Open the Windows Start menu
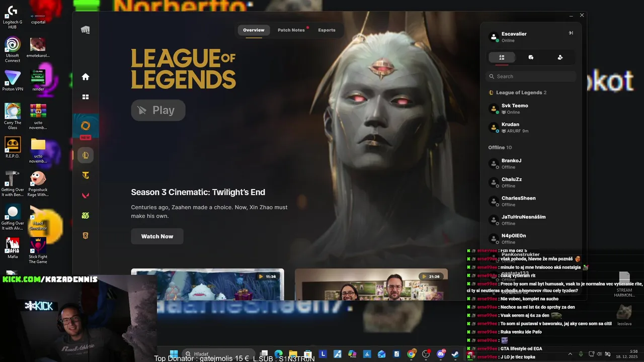Screen dimensions: 644x362 [x=174, y=354]
